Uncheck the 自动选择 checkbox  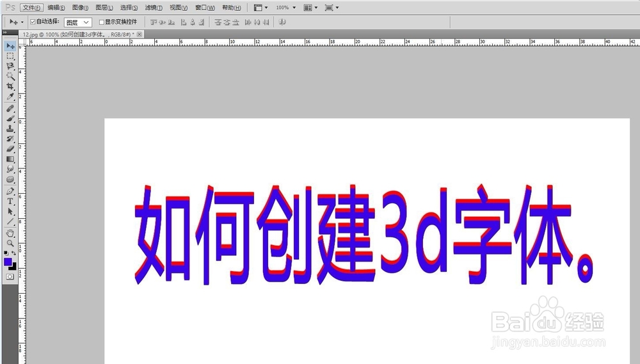click(33, 22)
